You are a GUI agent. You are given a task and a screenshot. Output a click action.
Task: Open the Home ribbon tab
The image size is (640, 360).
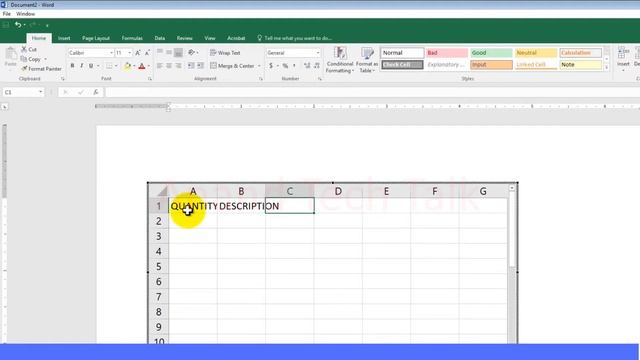[x=39, y=38]
